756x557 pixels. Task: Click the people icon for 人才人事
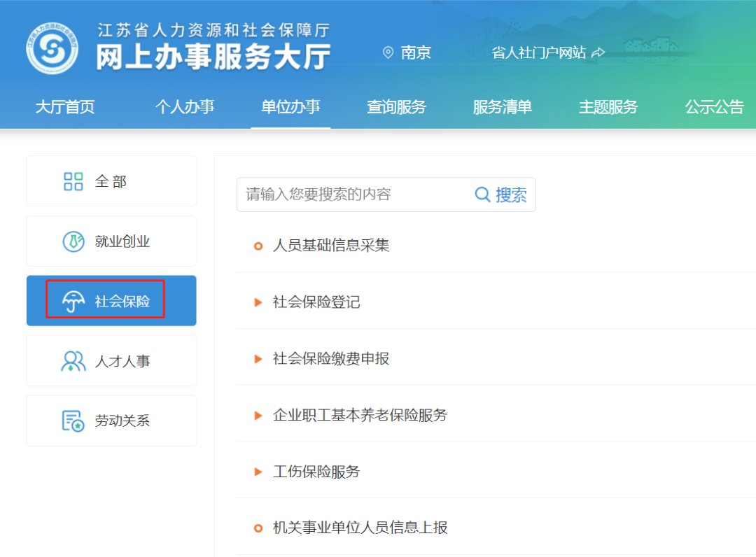pos(73,361)
